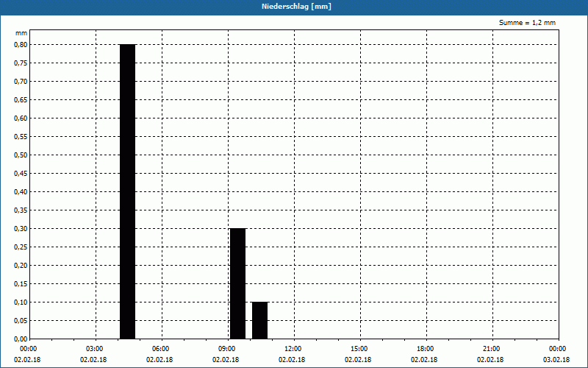588x368 pixels.
Task: Click the 12:00 time axis label
Action: pos(293,349)
